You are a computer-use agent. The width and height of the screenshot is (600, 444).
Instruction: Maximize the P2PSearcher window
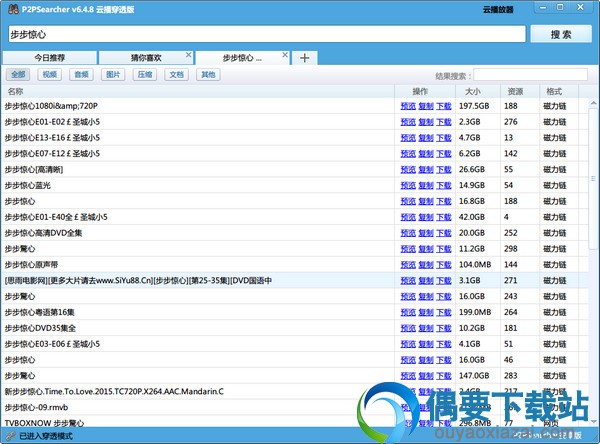pos(560,8)
